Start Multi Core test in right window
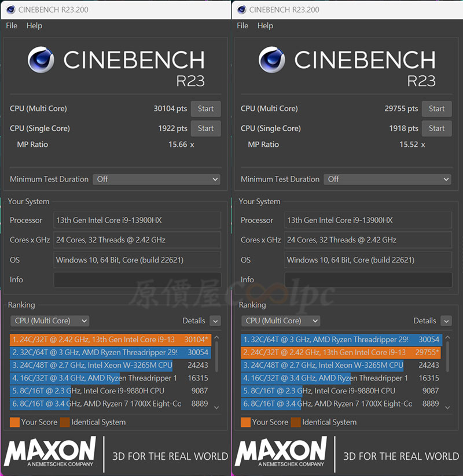 pos(436,109)
